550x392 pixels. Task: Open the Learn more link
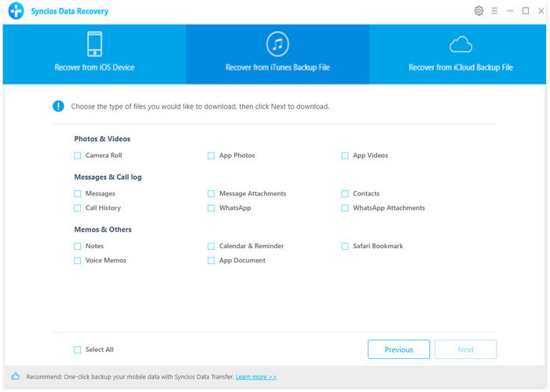coord(255,377)
